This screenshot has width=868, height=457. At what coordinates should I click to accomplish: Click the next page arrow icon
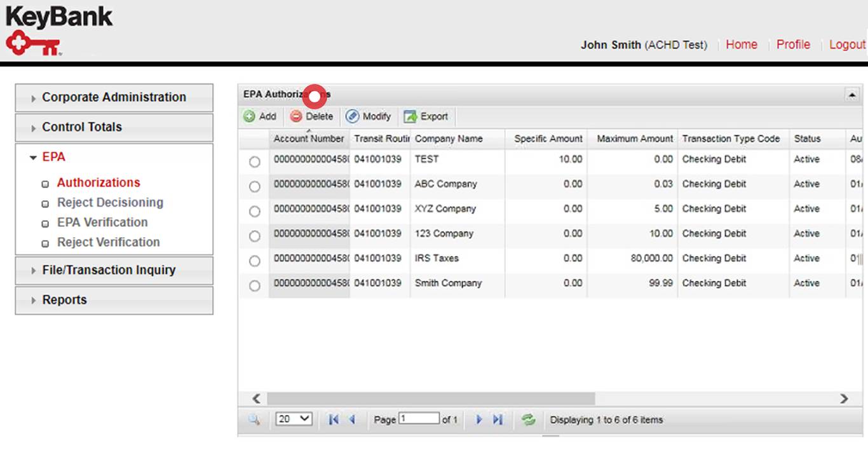[x=479, y=419]
